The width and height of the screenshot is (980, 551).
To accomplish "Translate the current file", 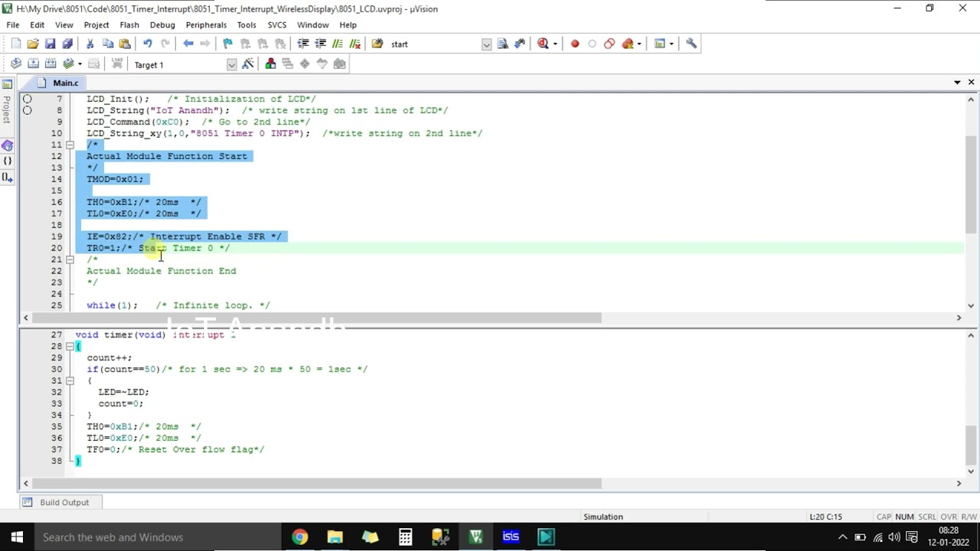I will [x=15, y=64].
